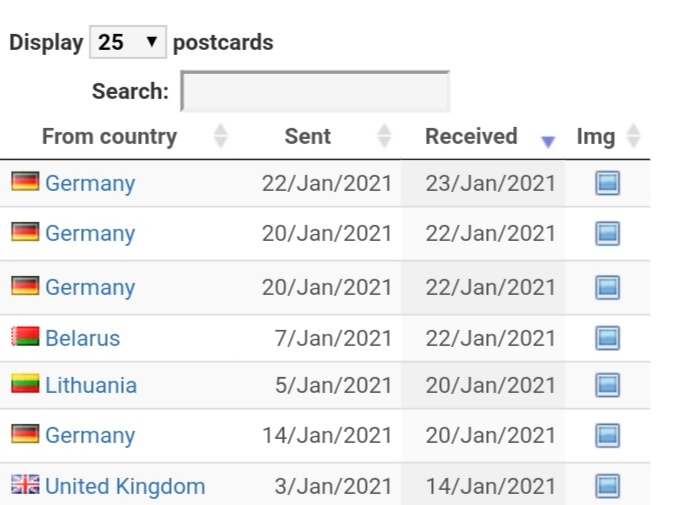This screenshot has width=680, height=505.
Task: Click the Belarus flag icon
Action: pyautogui.click(x=25, y=337)
